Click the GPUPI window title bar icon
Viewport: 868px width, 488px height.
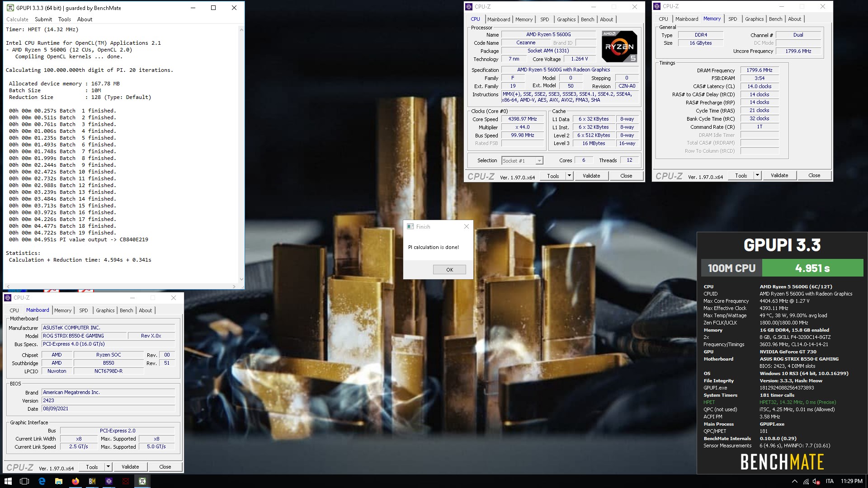(x=10, y=8)
